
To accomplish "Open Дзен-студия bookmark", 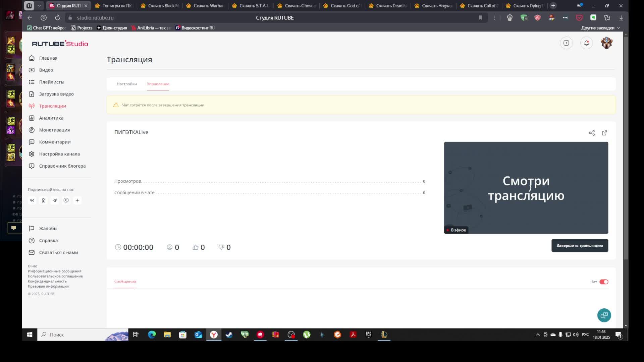I will click(x=112, y=28).
